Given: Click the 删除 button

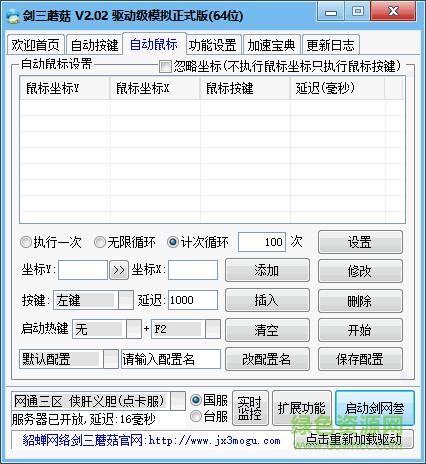Looking at the screenshot, I should click(360, 301).
